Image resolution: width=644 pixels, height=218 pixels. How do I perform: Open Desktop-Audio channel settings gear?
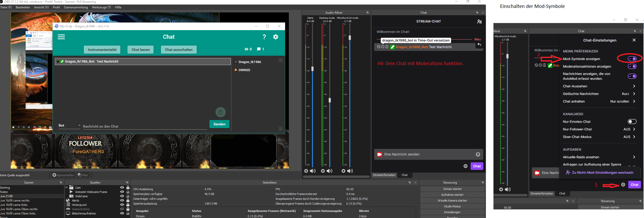click(323, 171)
